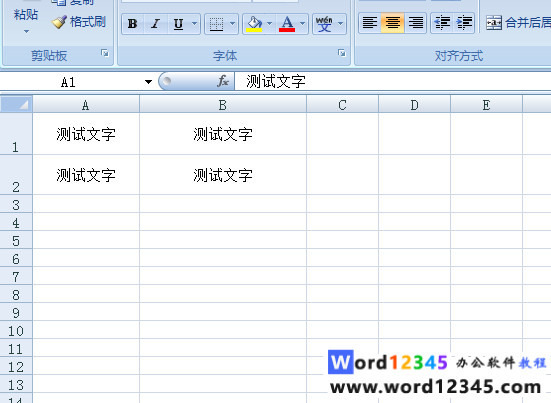Image resolution: width=551 pixels, height=403 pixels.
Task: Toggle bold formatting button
Action: click(x=132, y=24)
